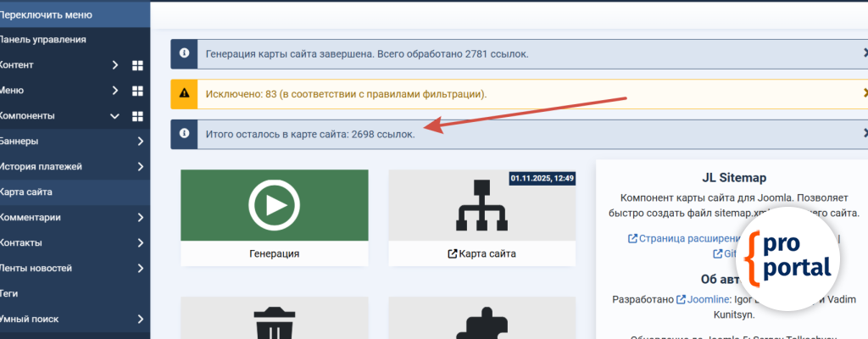Screen dimensions: 868x339
Task: Open the dashboard grid icon beside Меню
Action: (x=137, y=91)
